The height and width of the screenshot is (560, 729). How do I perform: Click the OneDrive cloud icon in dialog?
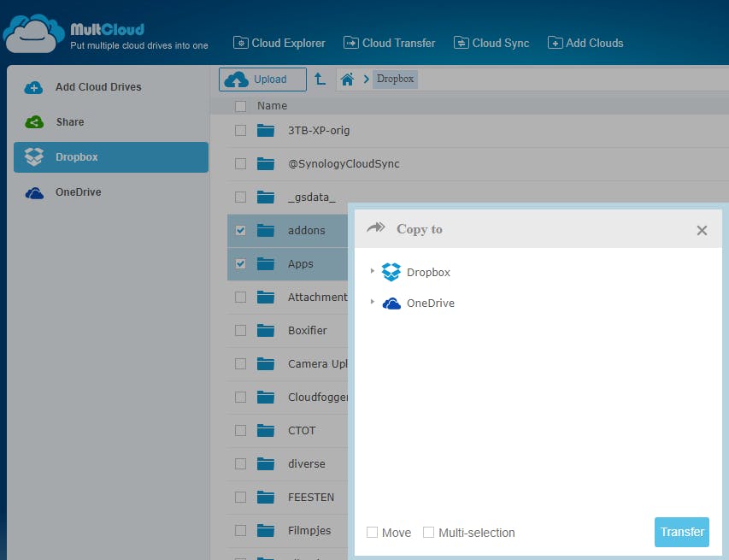coord(391,303)
